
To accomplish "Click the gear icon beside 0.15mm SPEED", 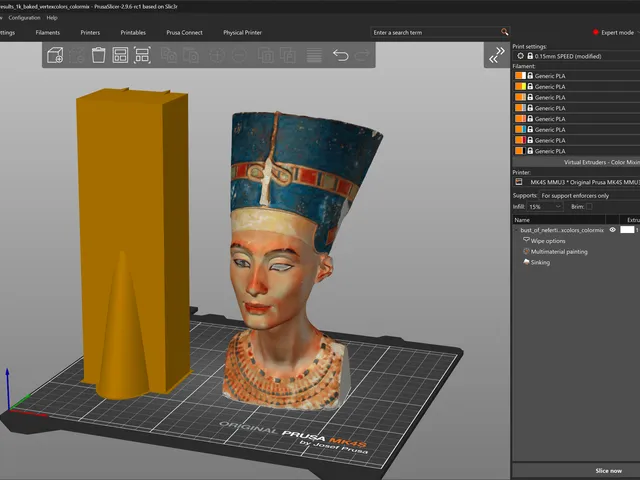I will [520, 56].
